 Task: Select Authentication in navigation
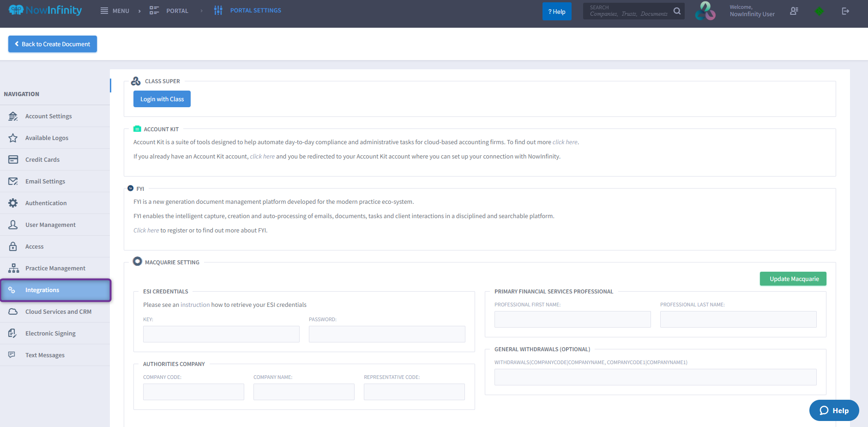55,203
